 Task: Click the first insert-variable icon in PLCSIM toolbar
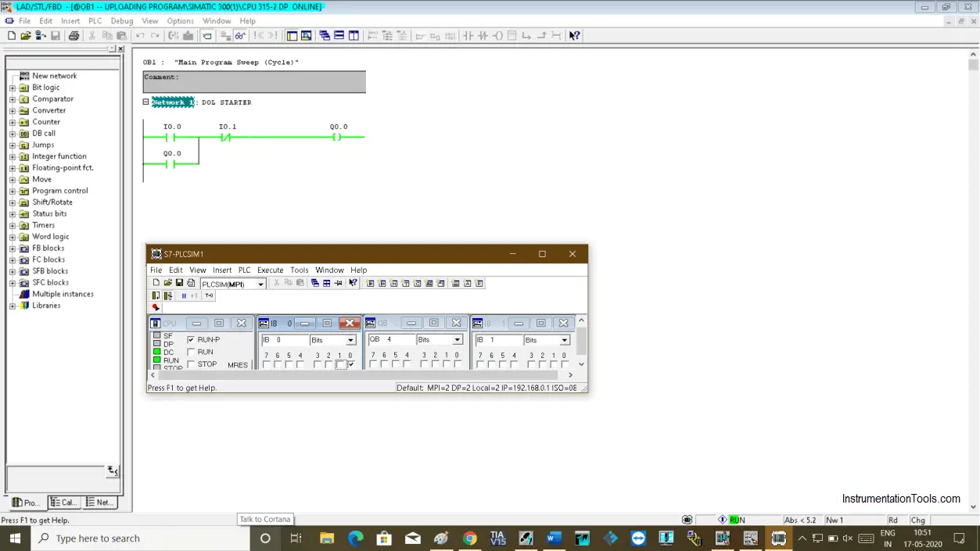click(x=371, y=284)
